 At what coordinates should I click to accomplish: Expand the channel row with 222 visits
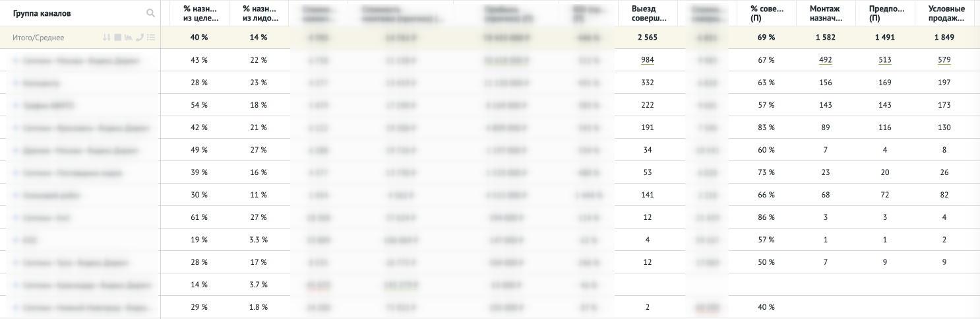tap(15, 106)
